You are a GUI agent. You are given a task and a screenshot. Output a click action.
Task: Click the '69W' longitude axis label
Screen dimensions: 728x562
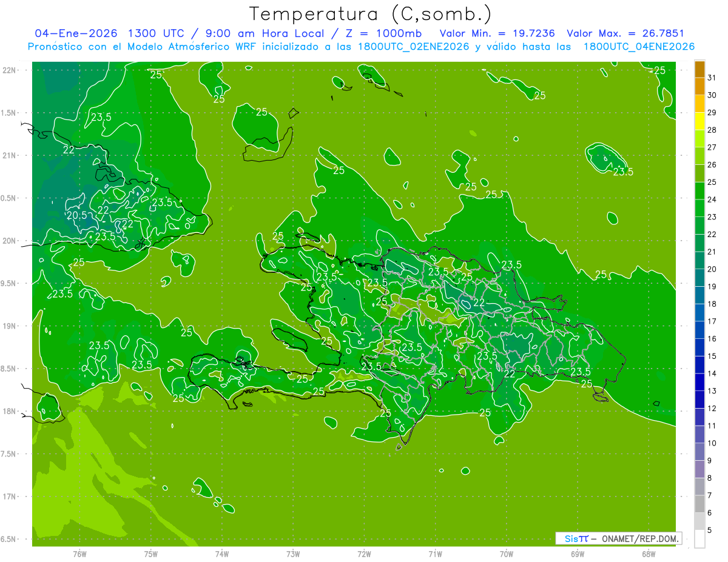point(578,554)
